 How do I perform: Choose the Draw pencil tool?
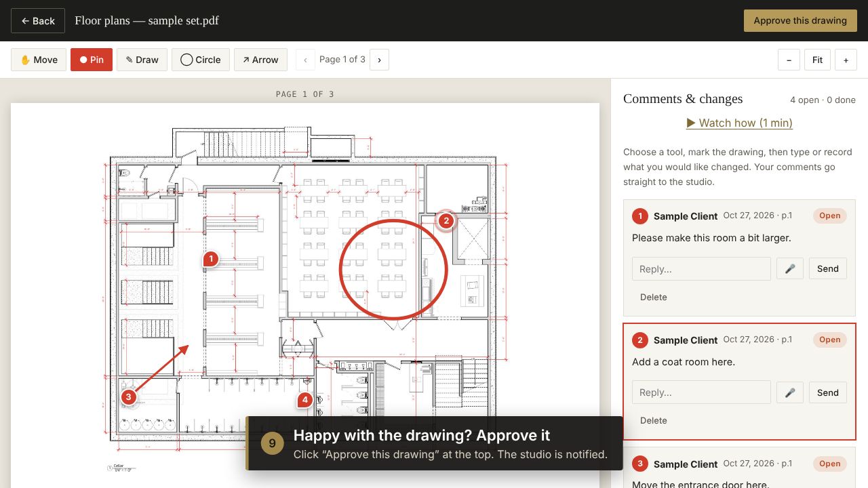tap(142, 60)
